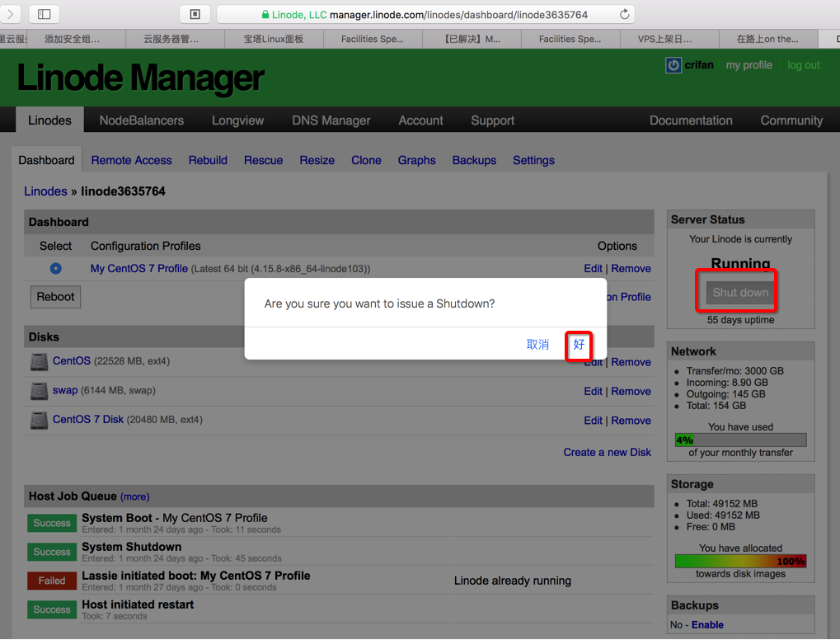Remove the CentOS 22528 MB disk
The width and height of the screenshot is (840, 640).
[x=631, y=362]
